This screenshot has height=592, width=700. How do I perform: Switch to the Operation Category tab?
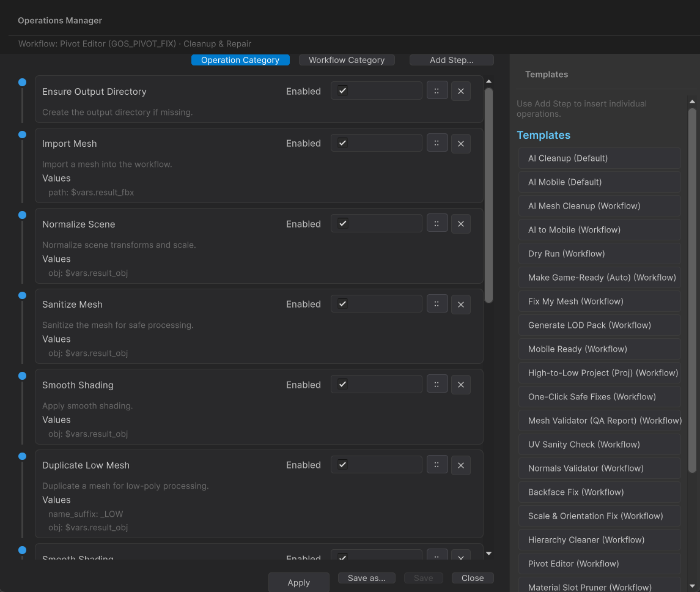pyautogui.click(x=240, y=60)
